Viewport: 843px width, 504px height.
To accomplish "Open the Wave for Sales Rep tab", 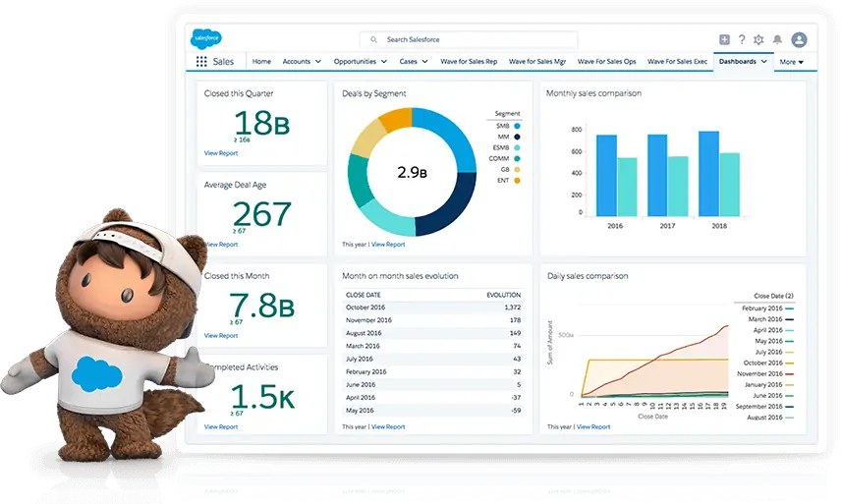I will [469, 61].
